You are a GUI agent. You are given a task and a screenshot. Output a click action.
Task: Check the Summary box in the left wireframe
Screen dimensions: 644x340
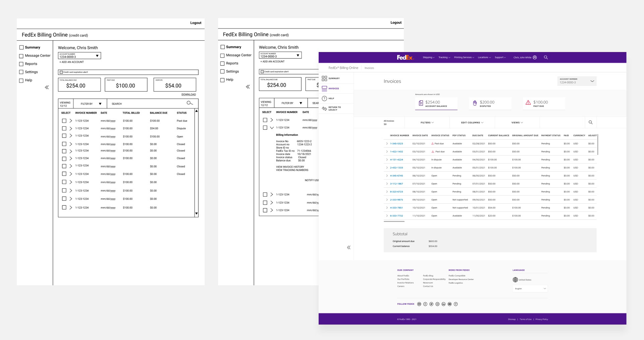tap(21, 48)
